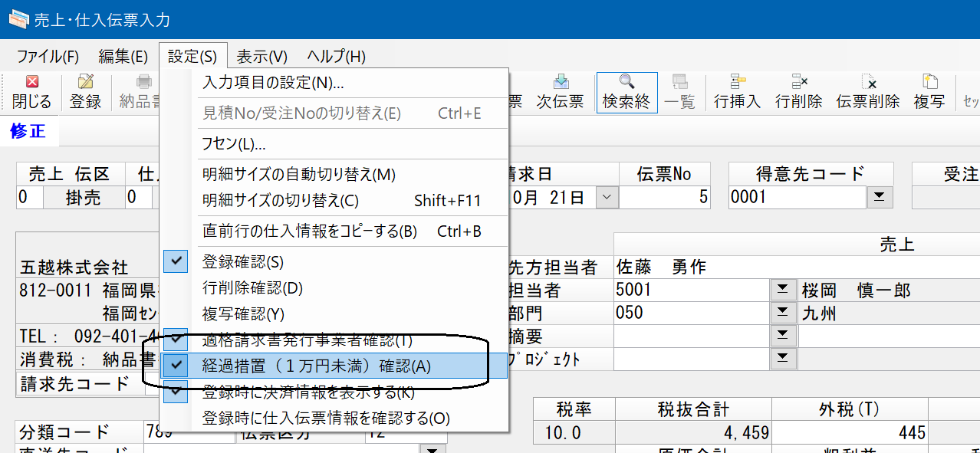
Task: Go to next slip with 次伝票 icon
Action: click(x=561, y=92)
